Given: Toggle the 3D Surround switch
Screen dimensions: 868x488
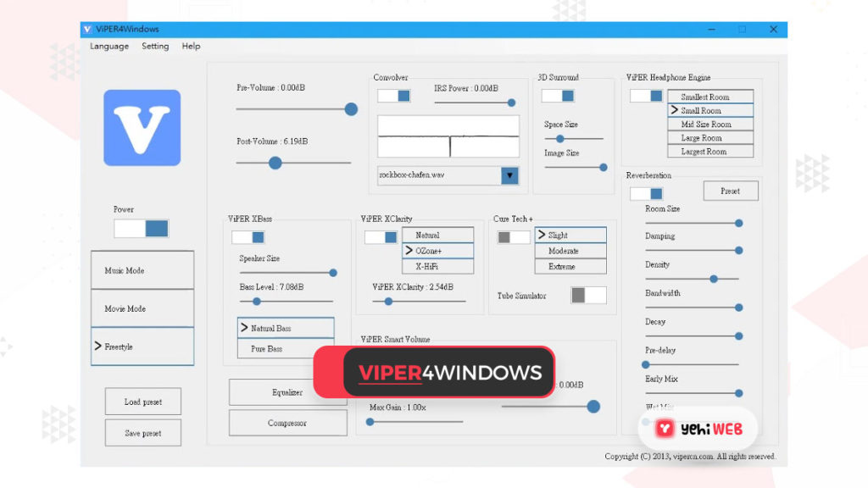Looking at the screenshot, I should (558, 96).
